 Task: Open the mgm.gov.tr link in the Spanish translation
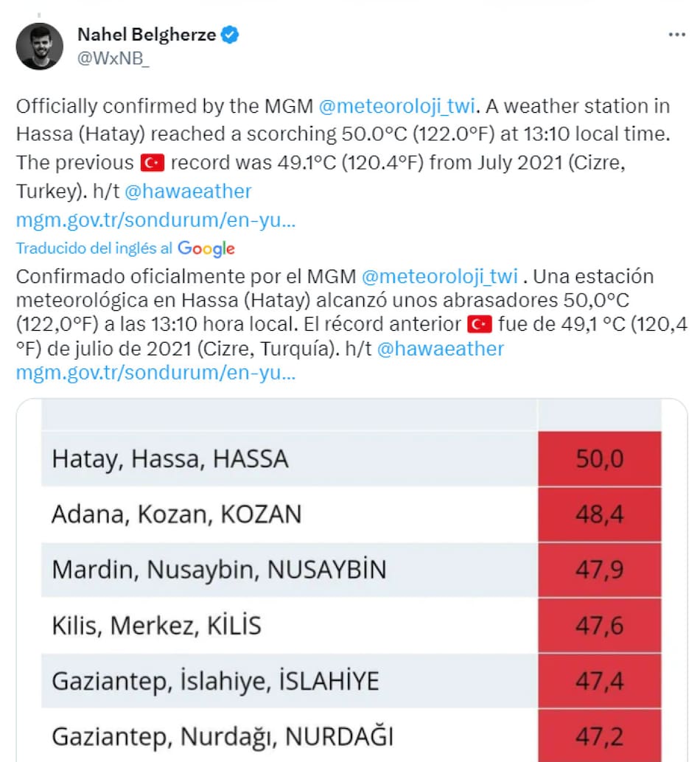[155, 372]
